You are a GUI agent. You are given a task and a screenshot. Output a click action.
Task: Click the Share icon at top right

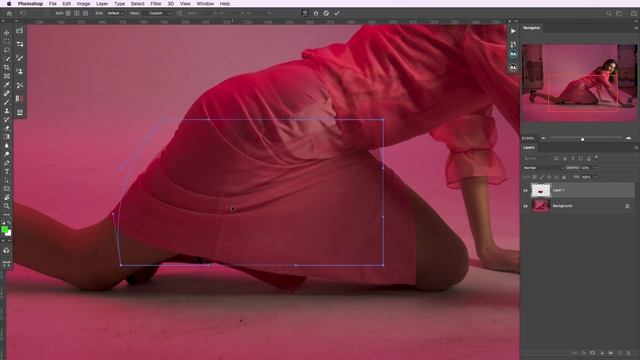coord(633,13)
